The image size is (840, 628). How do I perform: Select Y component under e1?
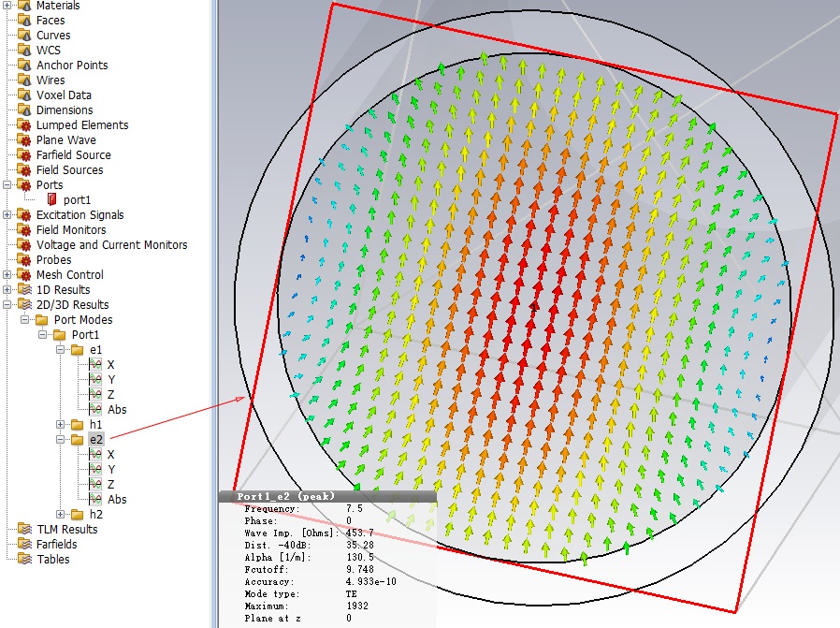coord(111,380)
